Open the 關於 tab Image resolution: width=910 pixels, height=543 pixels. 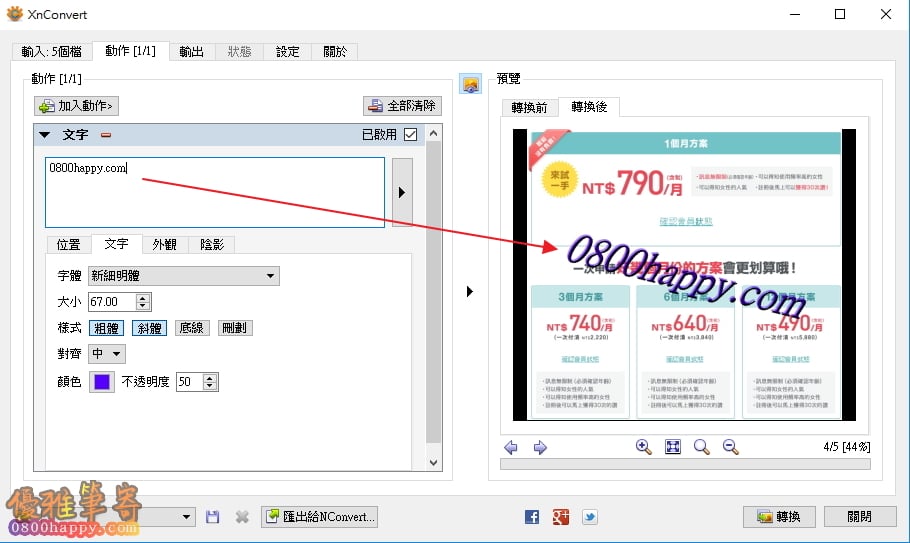[335, 52]
